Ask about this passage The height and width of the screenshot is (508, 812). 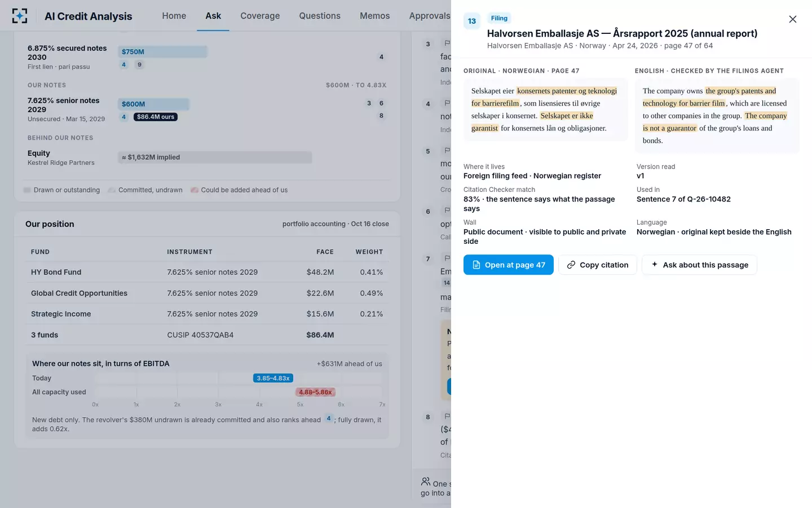point(699,265)
